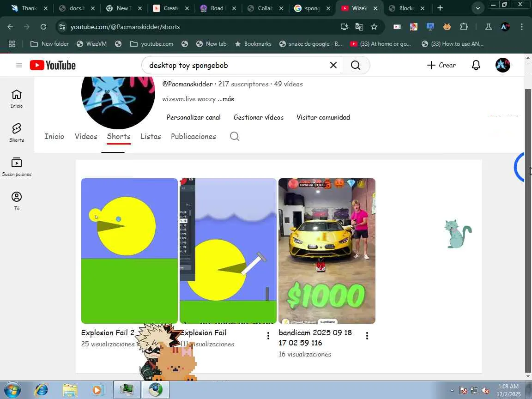The width and height of the screenshot is (532, 399).
Task: Click Visitar comunidad button
Action: coord(323,117)
